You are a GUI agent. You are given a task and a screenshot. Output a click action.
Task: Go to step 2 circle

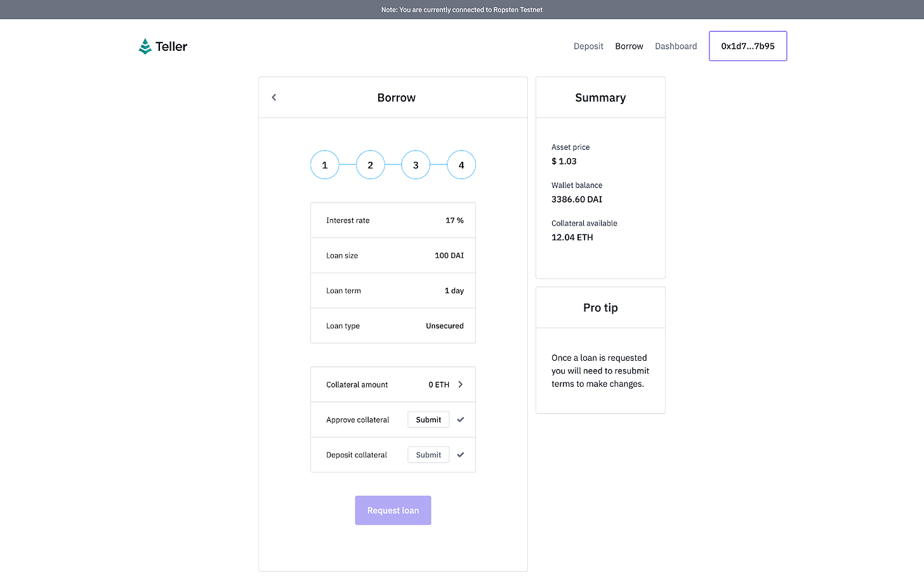click(371, 165)
